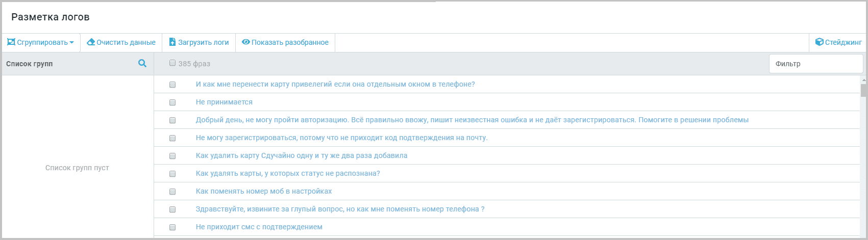Open the Сгруппировать dropdown menu

click(x=40, y=42)
